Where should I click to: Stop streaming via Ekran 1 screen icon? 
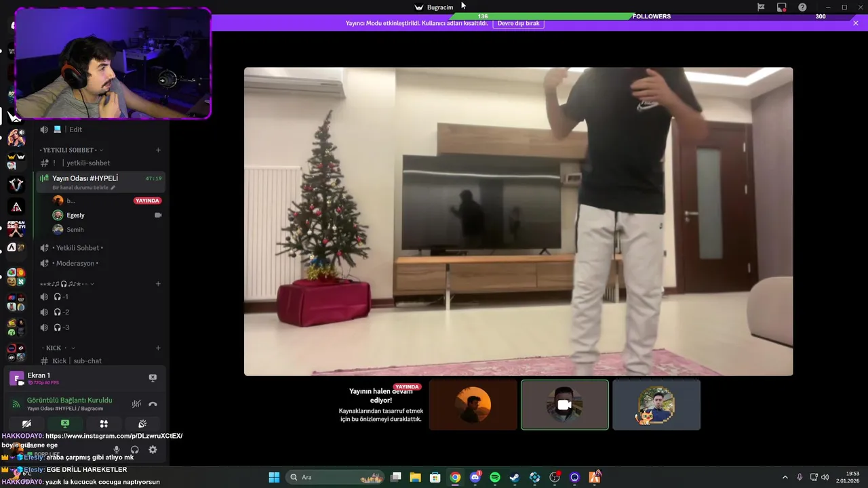(x=153, y=378)
